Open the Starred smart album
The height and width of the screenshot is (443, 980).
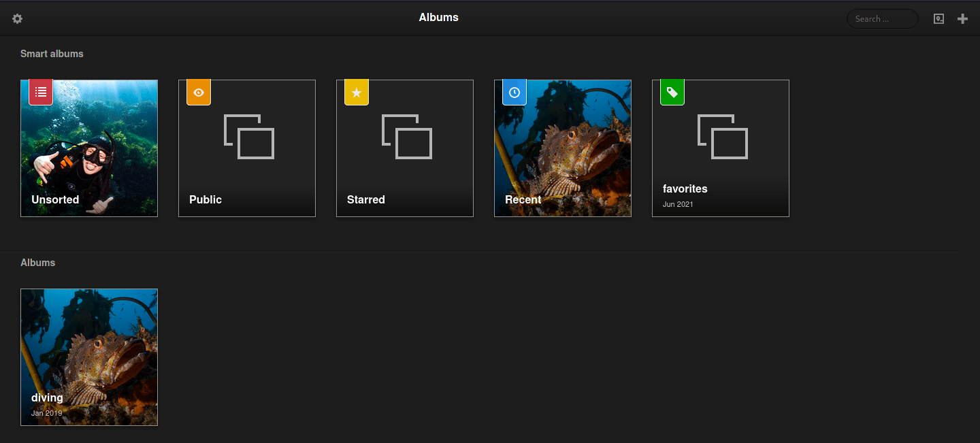[405, 148]
